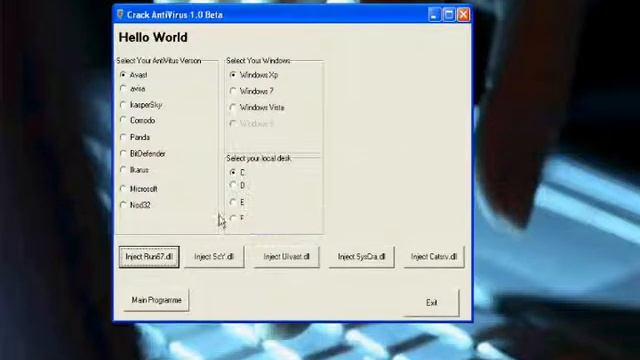Activate the Inject Ulvast.dll button
This screenshot has height=360, width=640.
(x=286, y=257)
